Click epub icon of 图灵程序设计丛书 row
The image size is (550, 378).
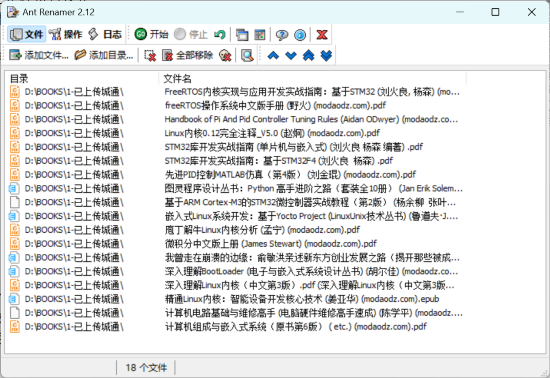pyautogui.click(x=14, y=189)
